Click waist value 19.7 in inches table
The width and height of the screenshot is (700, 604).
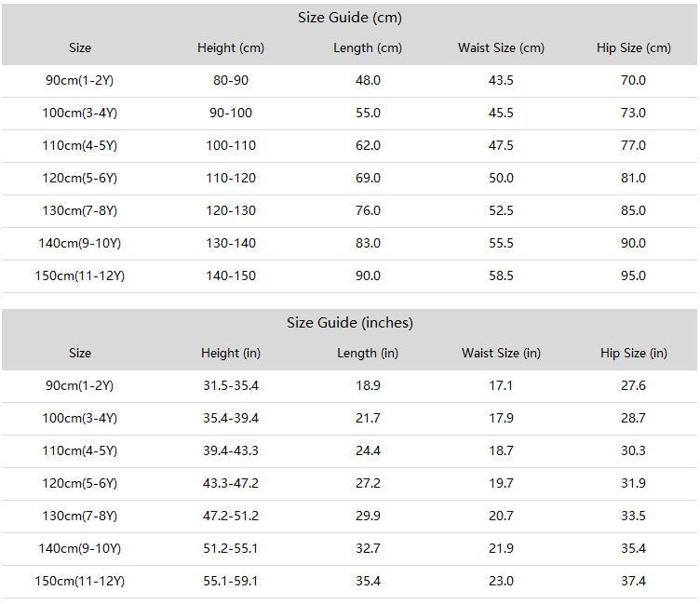pos(501,483)
